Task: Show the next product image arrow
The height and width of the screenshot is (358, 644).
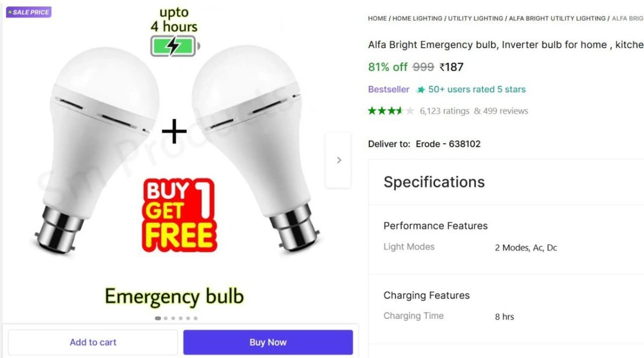Action: point(338,160)
